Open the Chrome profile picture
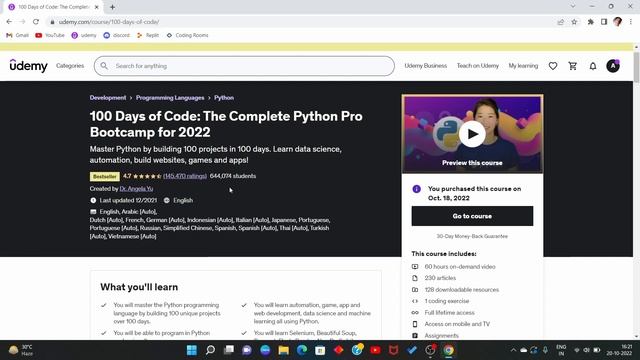Image resolution: width=640 pixels, height=360 pixels. click(618, 22)
